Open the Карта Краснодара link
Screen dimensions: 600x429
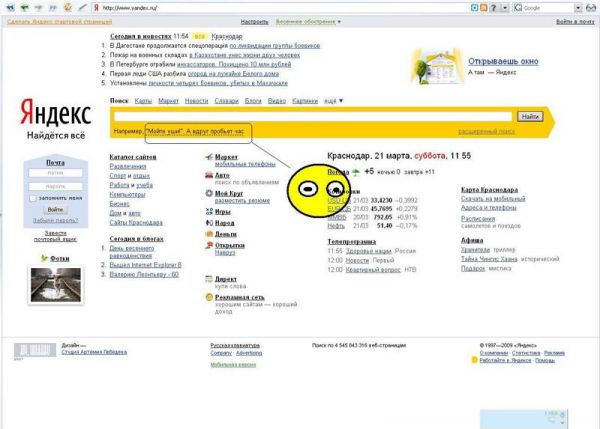(489, 189)
